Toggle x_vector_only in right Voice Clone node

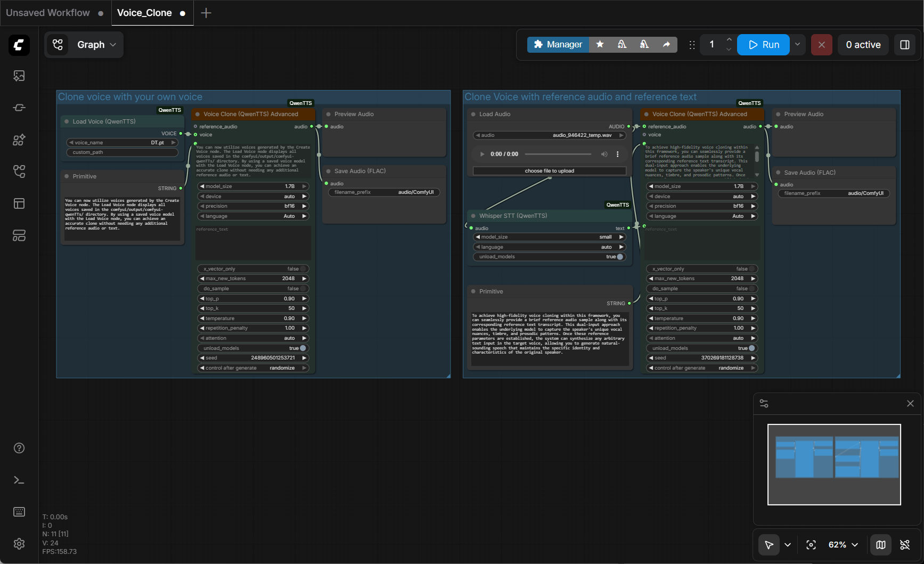pyautogui.click(x=752, y=269)
